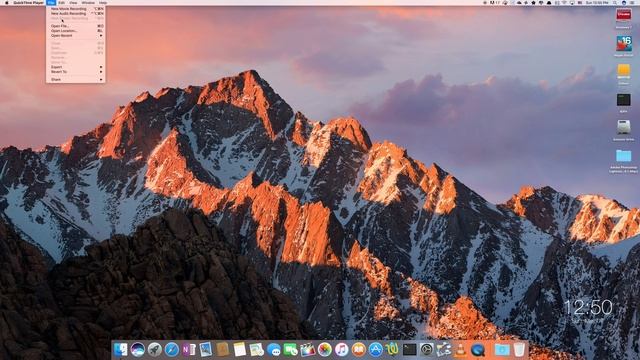Image resolution: width=640 pixels, height=360 pixels.
Task: Open the QuickTime Player application menu
Action: pyautogui.click(x=28, y=2)
